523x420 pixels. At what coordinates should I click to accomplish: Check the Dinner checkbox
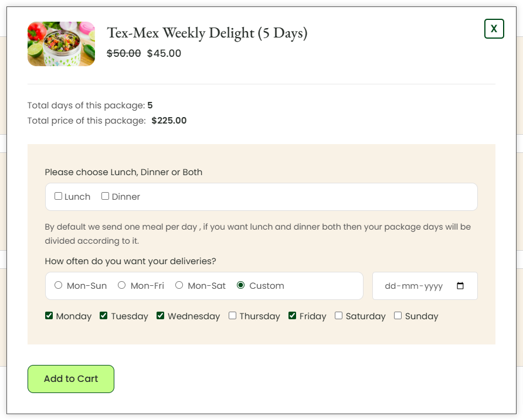point(105,196)
